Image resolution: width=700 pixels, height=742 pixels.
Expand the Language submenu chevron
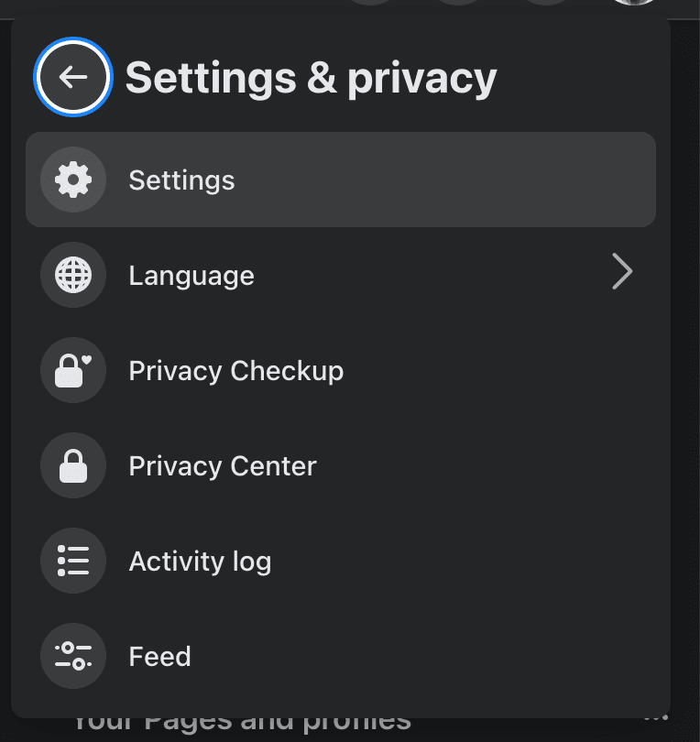click(622, 272)
